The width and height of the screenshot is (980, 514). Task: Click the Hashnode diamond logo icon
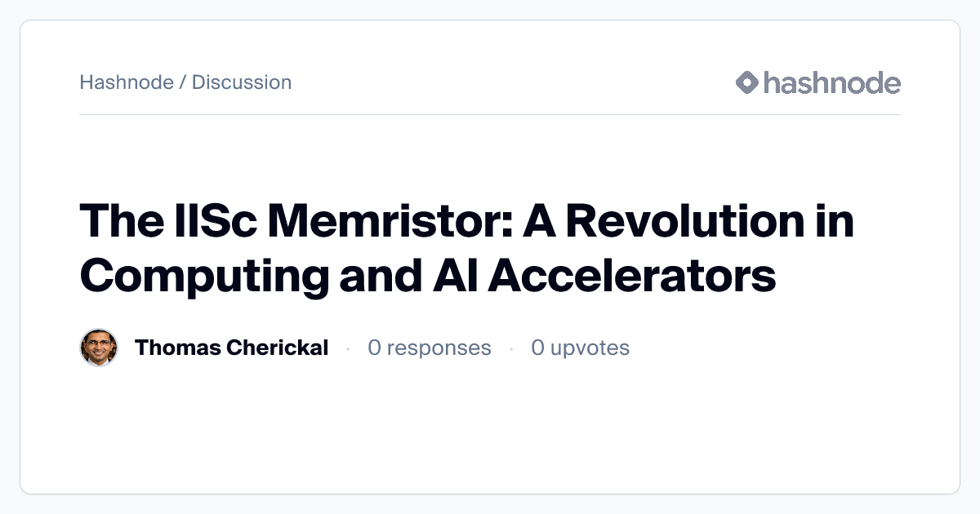click(747, 82)
